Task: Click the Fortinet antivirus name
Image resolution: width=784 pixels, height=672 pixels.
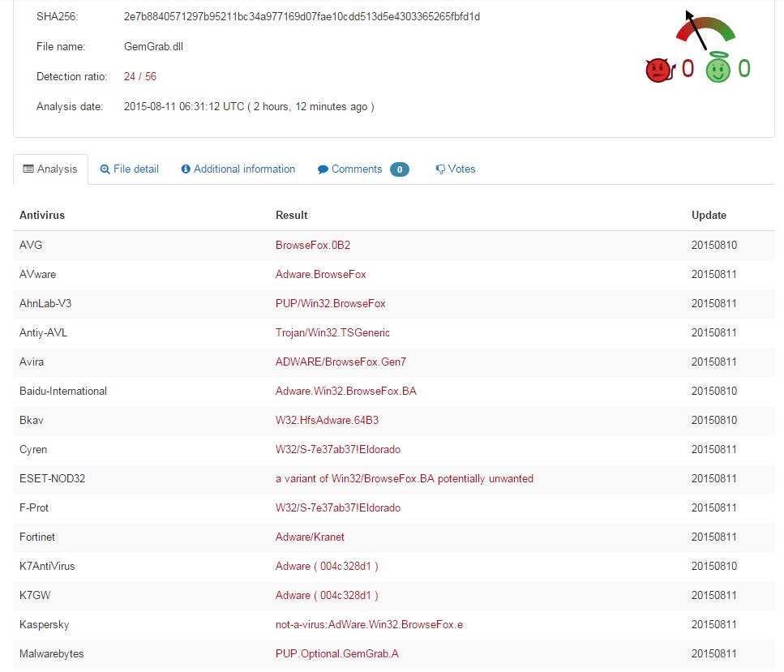Action: click(37, 537)
